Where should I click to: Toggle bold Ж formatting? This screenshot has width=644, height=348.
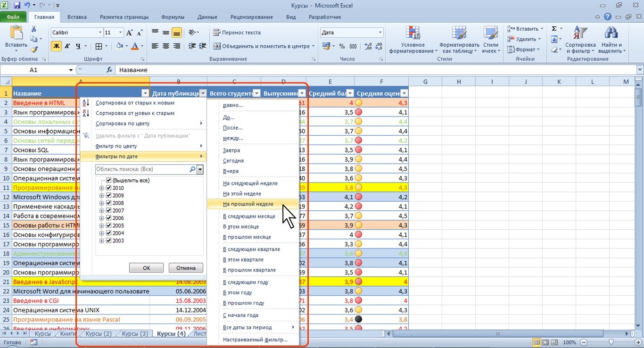(57, 46)
